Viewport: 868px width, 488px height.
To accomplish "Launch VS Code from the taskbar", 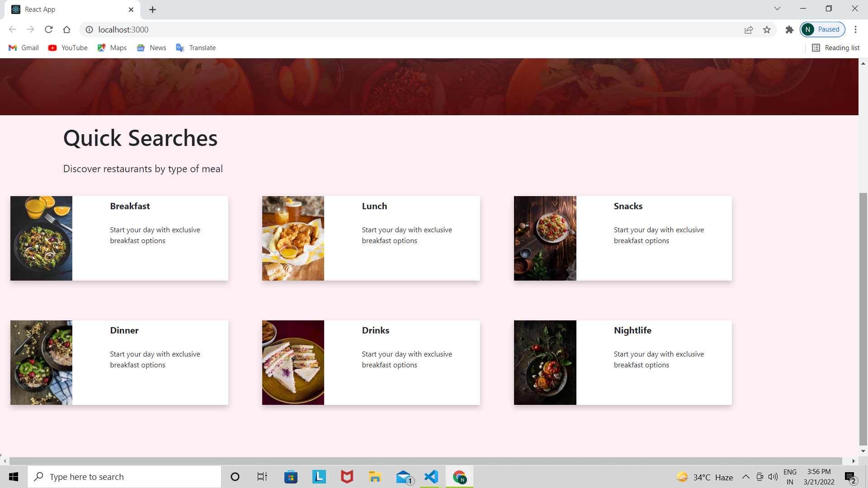I will pos(431,476).
